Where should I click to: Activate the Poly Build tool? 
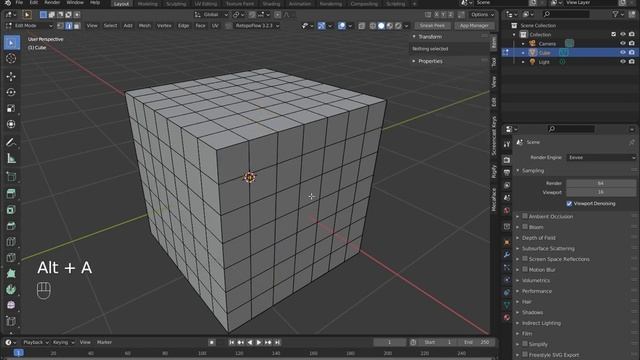click(x=11, y=273)
